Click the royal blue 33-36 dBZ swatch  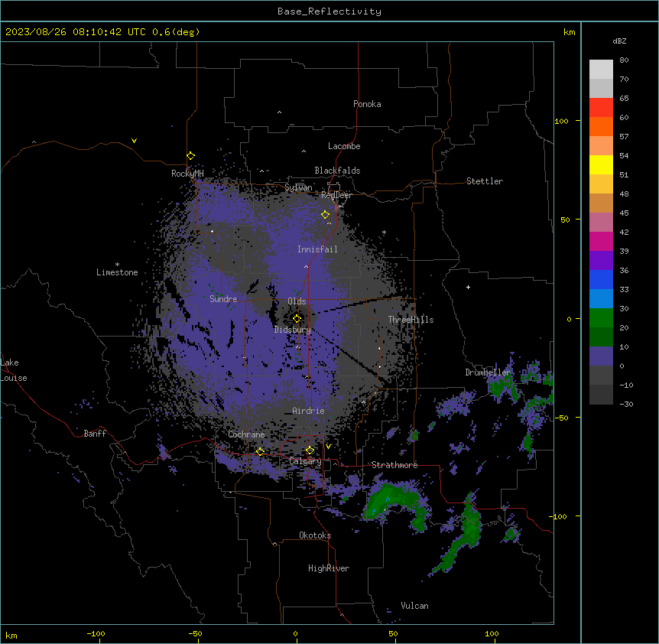pos(601,279)
